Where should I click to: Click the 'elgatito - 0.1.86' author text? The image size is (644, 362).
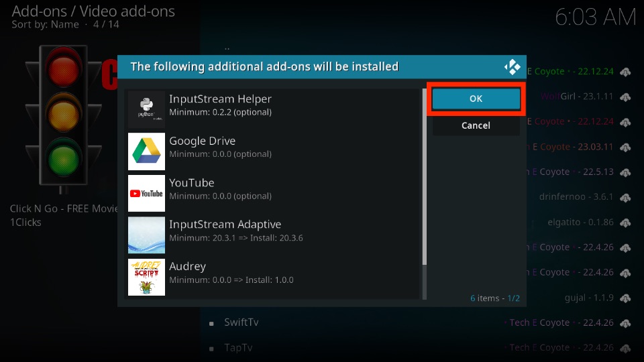(580, 222)
